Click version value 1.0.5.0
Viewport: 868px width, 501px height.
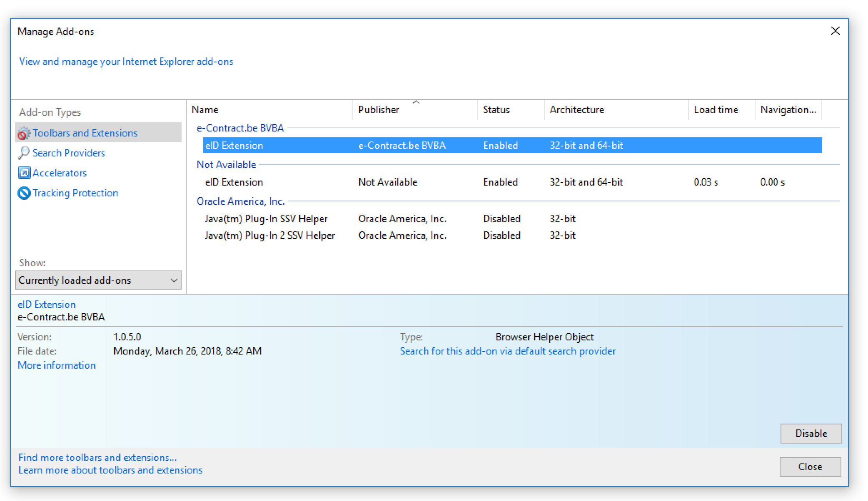pos(127,337)
